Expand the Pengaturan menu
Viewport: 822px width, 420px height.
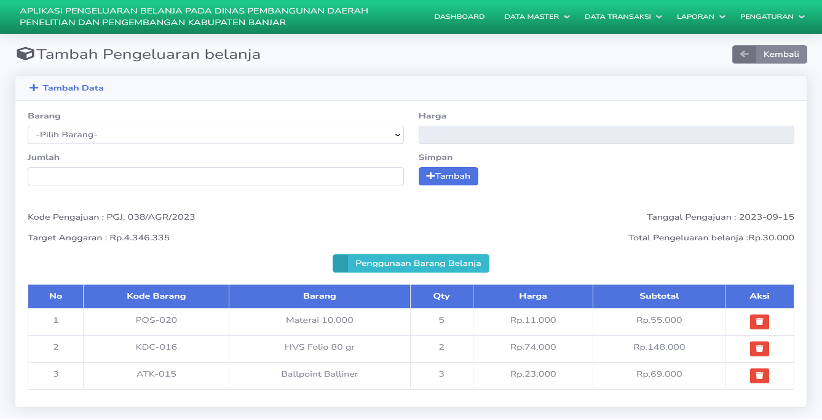coord(772,17)
